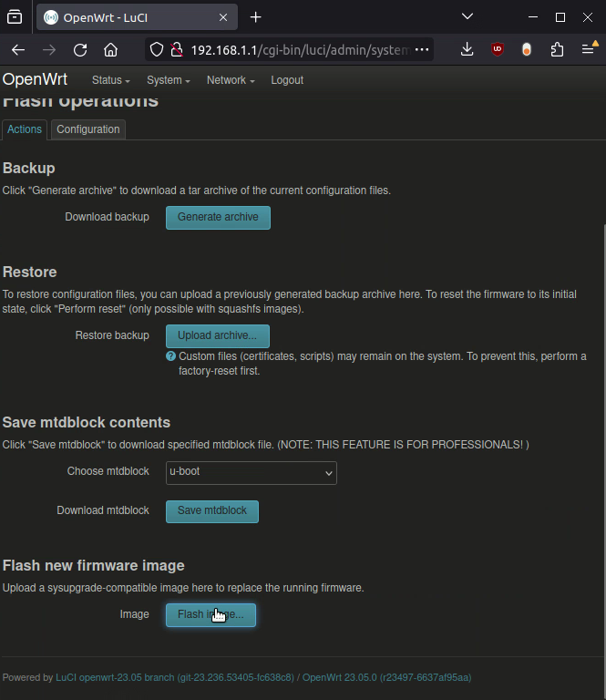
Task: Click the page actions ellipsis in address bar
Action: pos(422,49)
